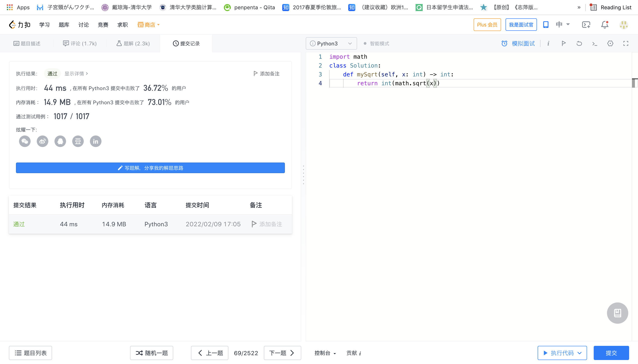This screenshot has width=638, height=364.
Task: Open the user avatar menu
Action: point(624,25)
